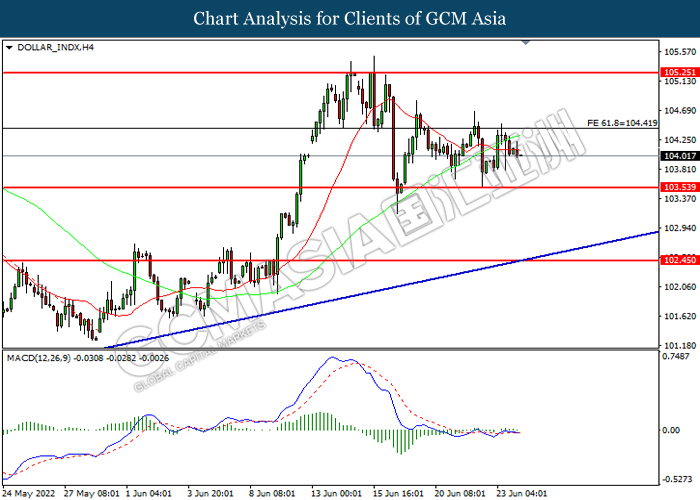Click the MACD scale value -0.5273
This screenshot has width=700, height=500.
pyautogui.click(x=677, y=479)
